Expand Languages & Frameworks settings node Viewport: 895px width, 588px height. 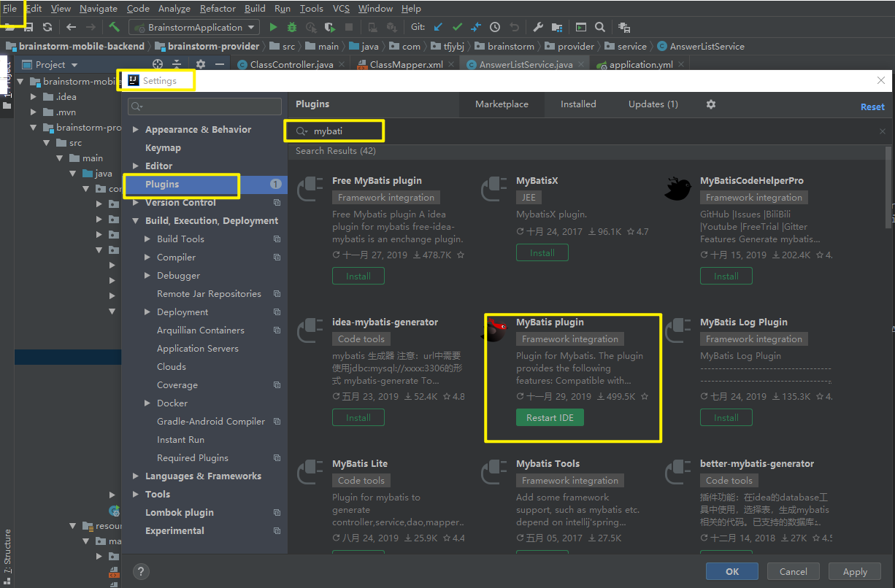click(x=136, y=476)
